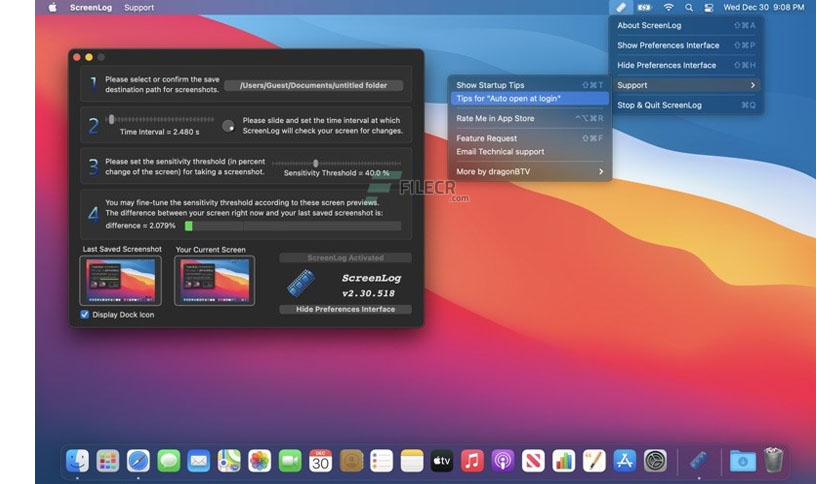Open Music from the Dock

pyautogui.click(x=472, y=461)
